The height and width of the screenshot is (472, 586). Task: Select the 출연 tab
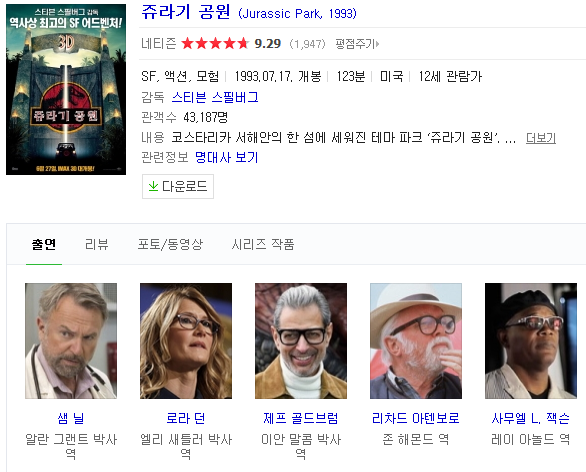44,244
